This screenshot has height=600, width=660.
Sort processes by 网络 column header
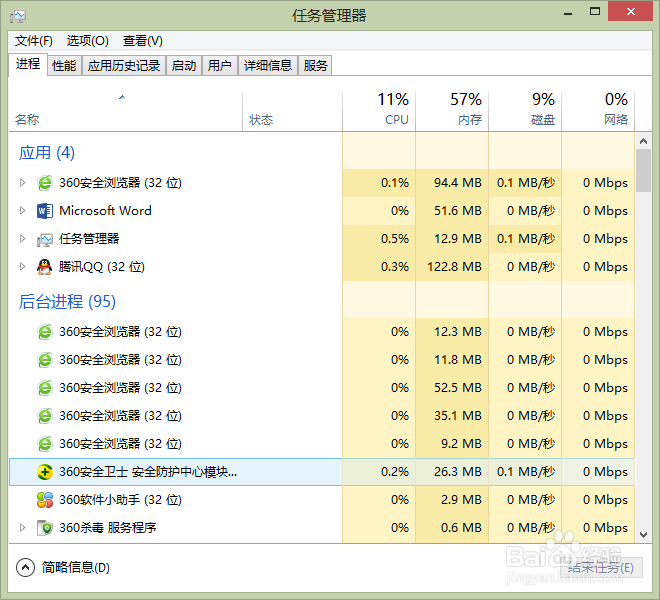click(598, 111)
